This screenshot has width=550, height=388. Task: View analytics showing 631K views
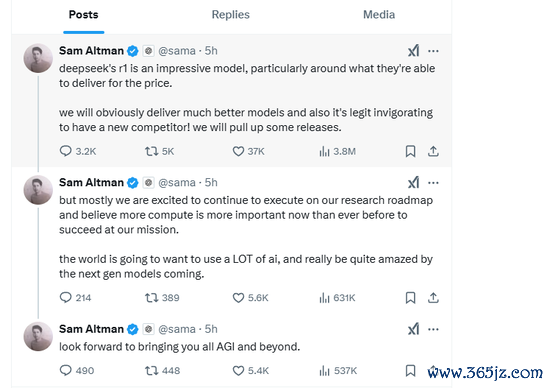point(337,298)
